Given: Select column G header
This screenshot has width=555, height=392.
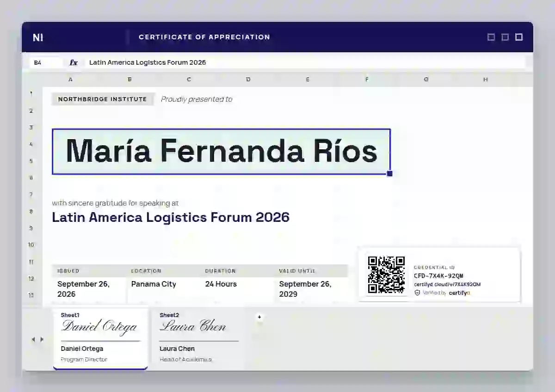Looking at the screenshot, I should click(426, 80).
